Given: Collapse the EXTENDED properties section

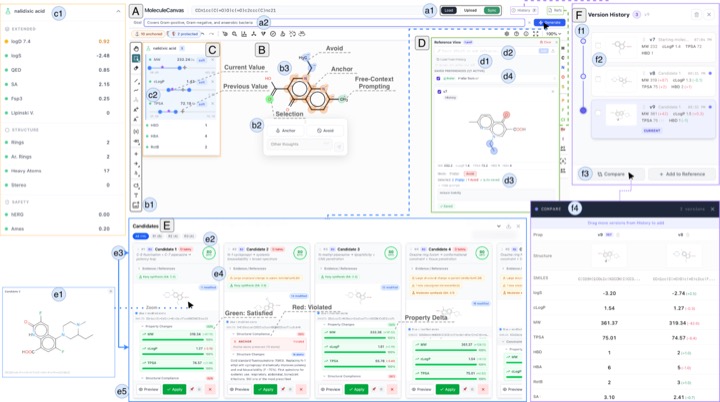Looking at the screenshot, I should 21,29.
